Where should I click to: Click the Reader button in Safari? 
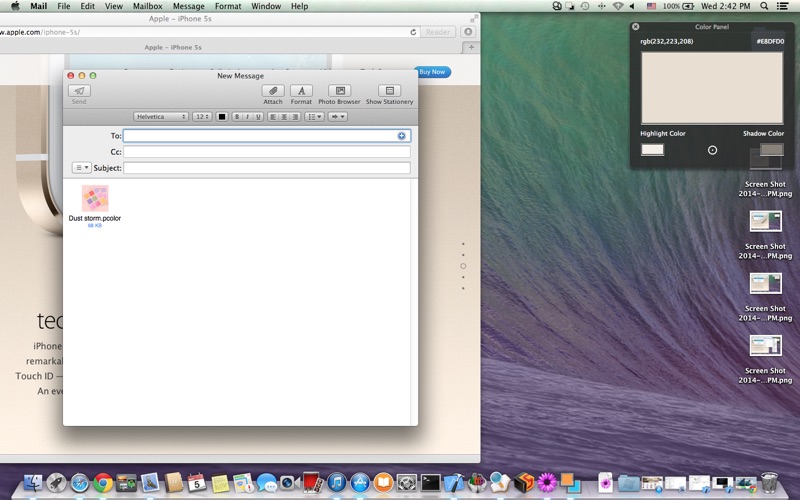(438, 32)
